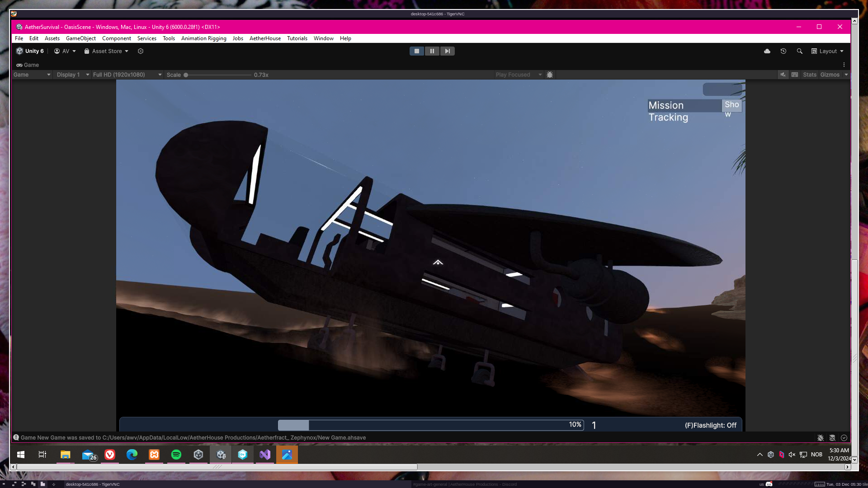The width and height of the screenshot is (868, 488).
Task: Toggle Gizmos in Game view
Action: click(830, 75)
